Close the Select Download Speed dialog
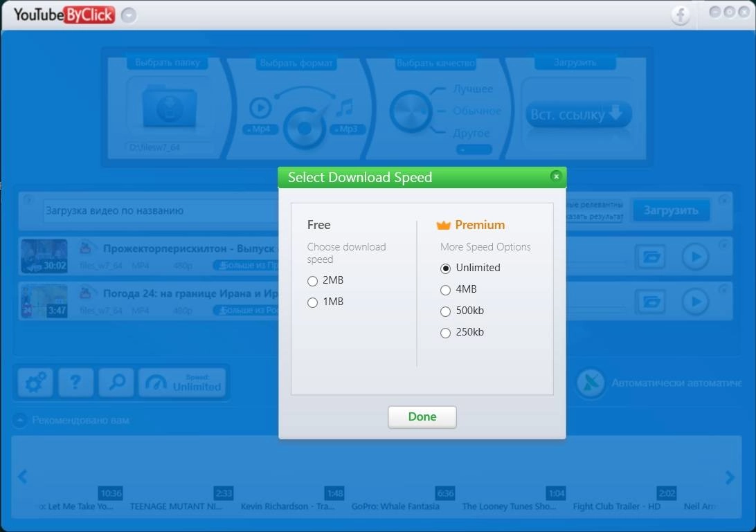 [x=556, y=176]
